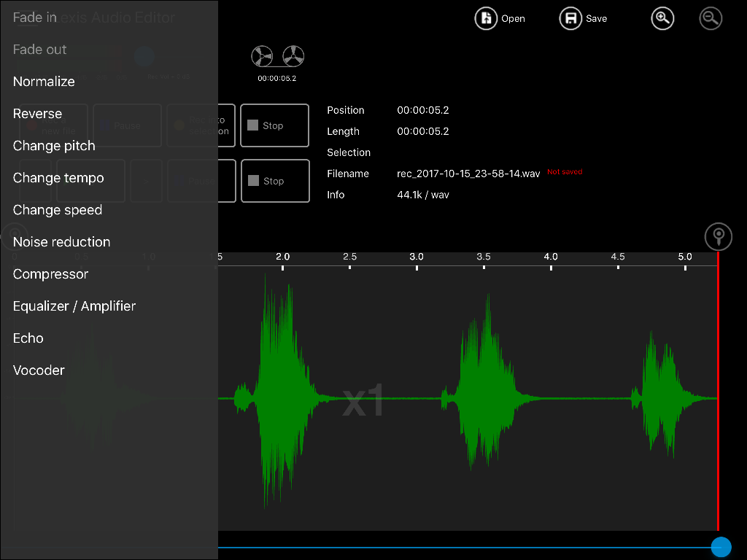This screenshot has height=560, width=747.
Task: Click the left tape reel icon
Action: tap(262, 57)
